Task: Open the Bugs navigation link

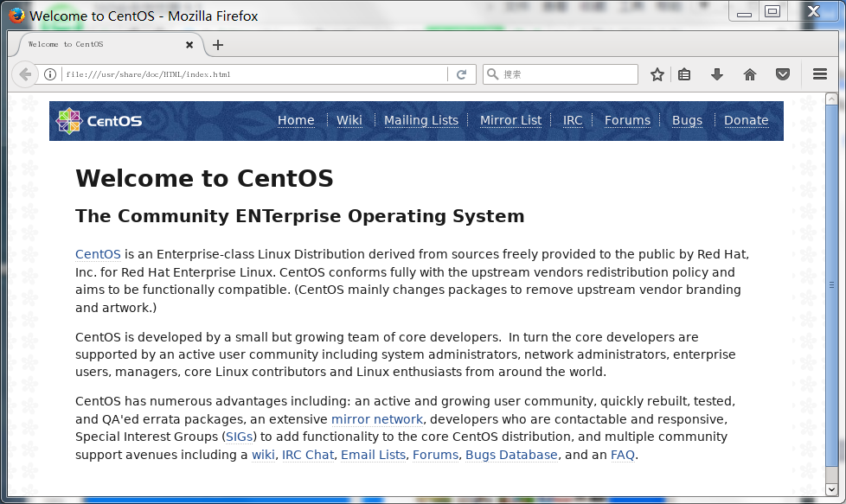Action: (x=687, y=120)
